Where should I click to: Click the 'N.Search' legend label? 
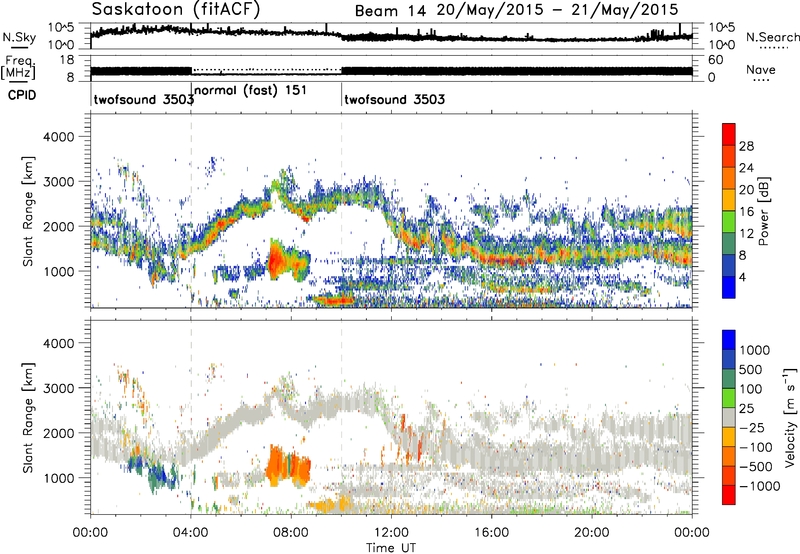pos(772,37)
